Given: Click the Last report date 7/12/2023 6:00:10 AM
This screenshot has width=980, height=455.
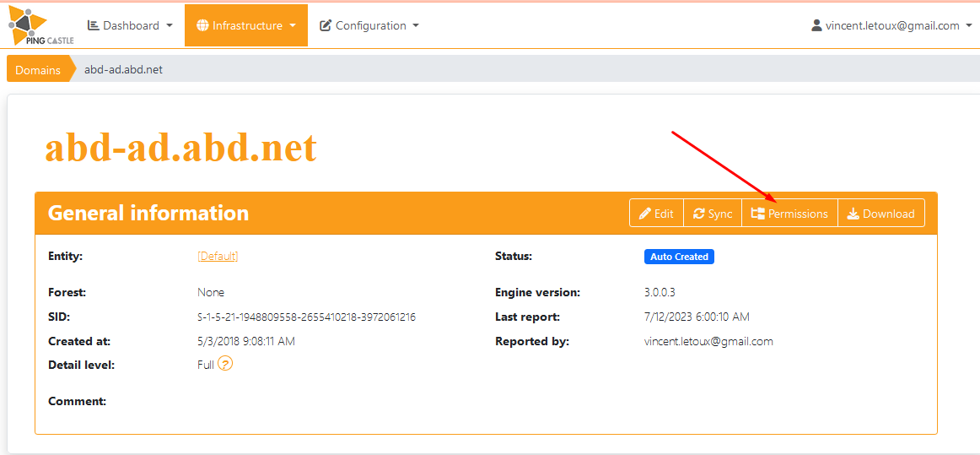Looking at the screenshot, I should 697,317.
